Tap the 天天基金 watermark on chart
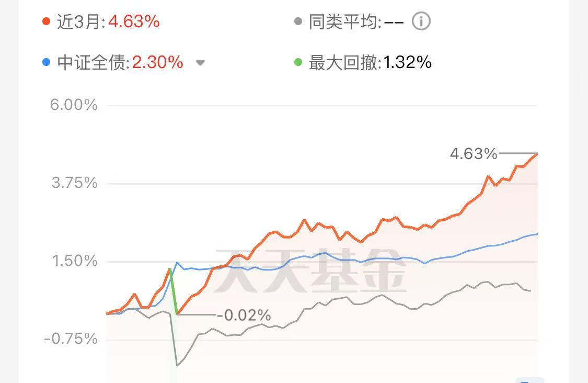The height and width of the screenshot is (383, 588). [310, 271]
